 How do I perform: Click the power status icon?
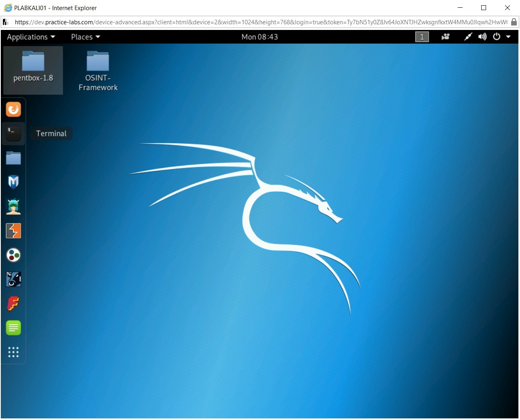496,37
